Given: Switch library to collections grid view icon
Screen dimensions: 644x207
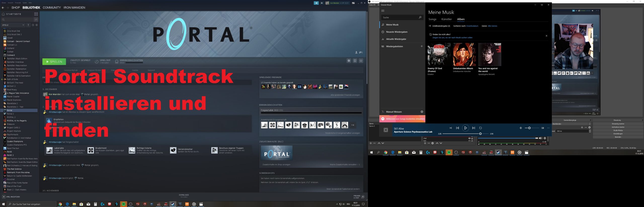Looking at the screenshot, I should (36, 14).
